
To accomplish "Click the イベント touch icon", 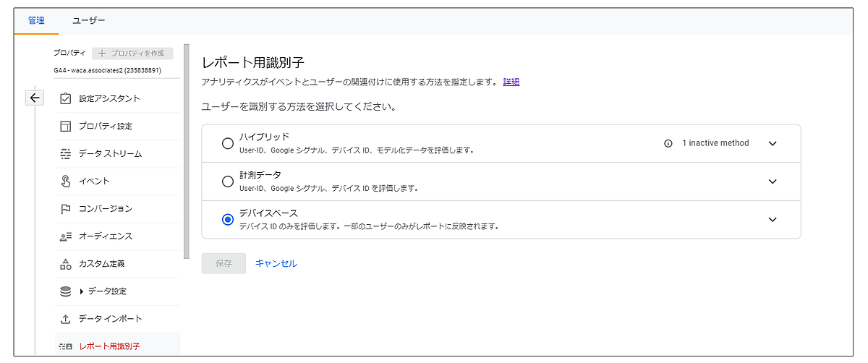I will [66, 181].
